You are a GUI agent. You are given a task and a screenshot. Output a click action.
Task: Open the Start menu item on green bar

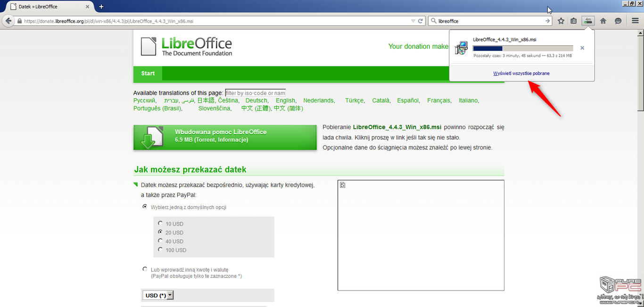coord(148,73)
